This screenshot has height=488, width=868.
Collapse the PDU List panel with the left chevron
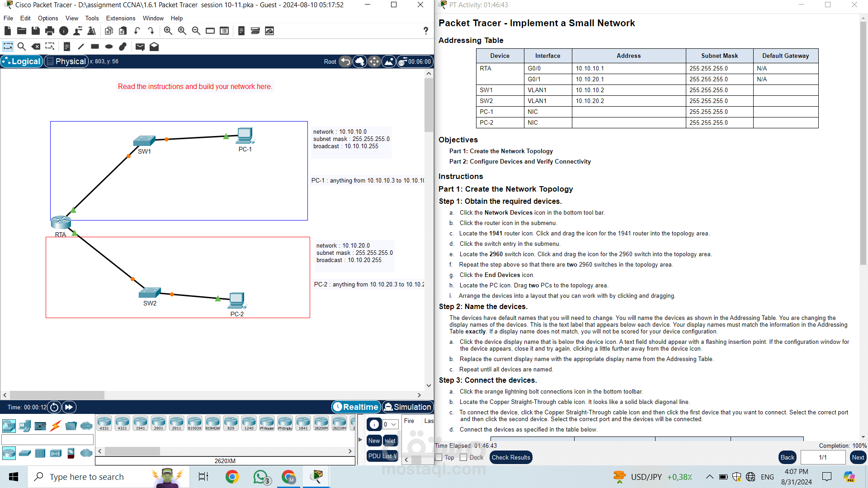406,460
